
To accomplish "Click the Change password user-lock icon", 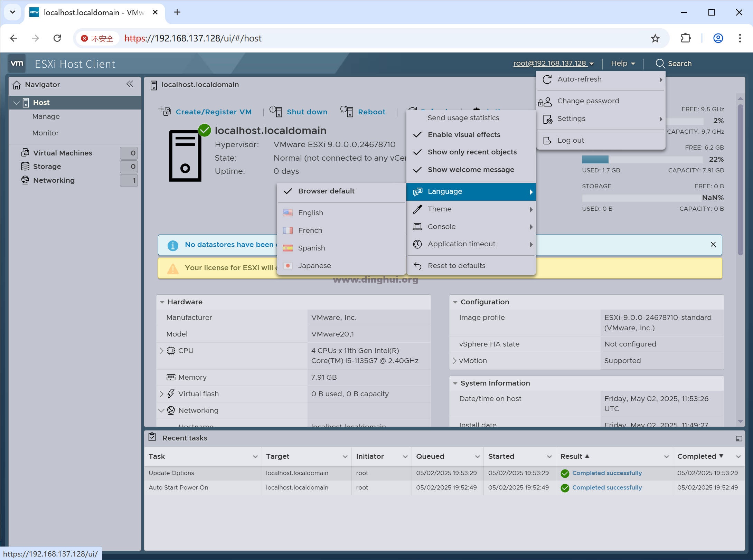I will click(545, 101).
